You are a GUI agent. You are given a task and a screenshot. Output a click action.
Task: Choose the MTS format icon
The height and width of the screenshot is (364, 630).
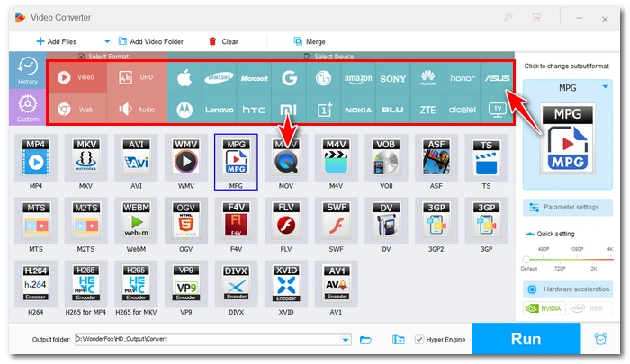36,221
